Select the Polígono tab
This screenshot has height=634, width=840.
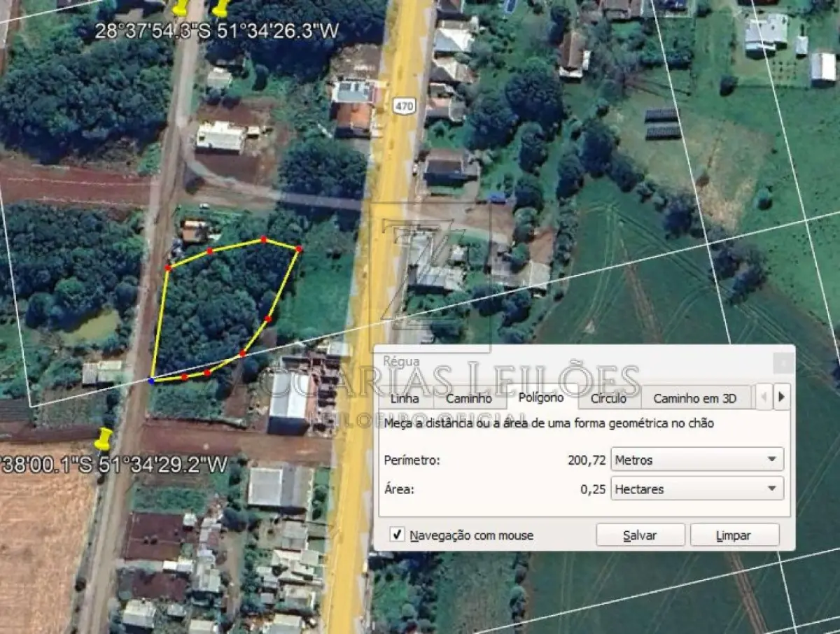coord(541,397)
